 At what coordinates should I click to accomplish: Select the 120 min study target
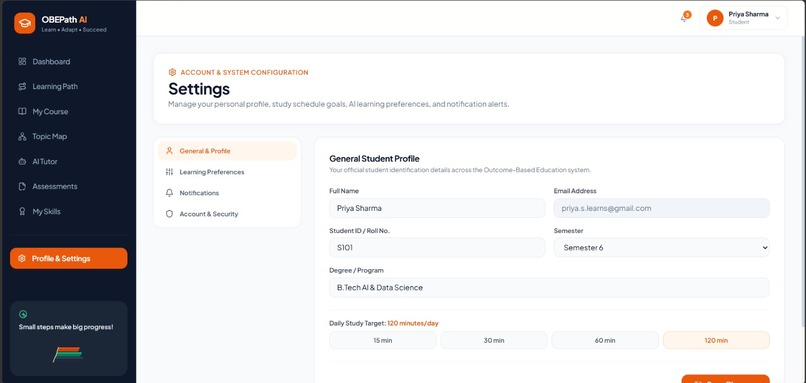coord(717,340)
